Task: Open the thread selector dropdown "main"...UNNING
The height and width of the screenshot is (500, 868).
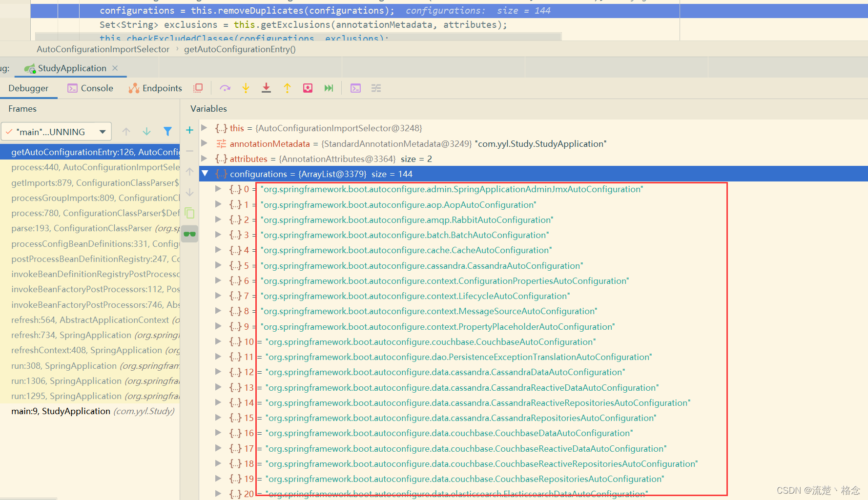Action: point(57,132)
